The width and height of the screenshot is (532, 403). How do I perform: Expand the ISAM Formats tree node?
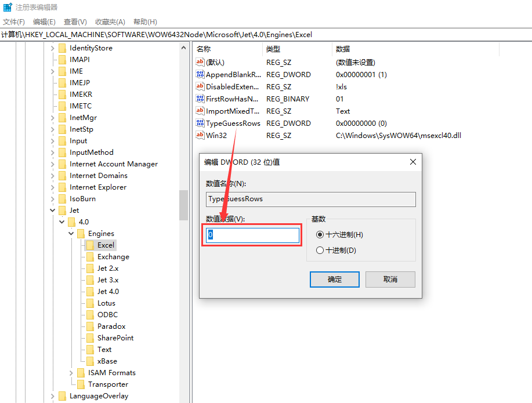(x=71, y=373)
